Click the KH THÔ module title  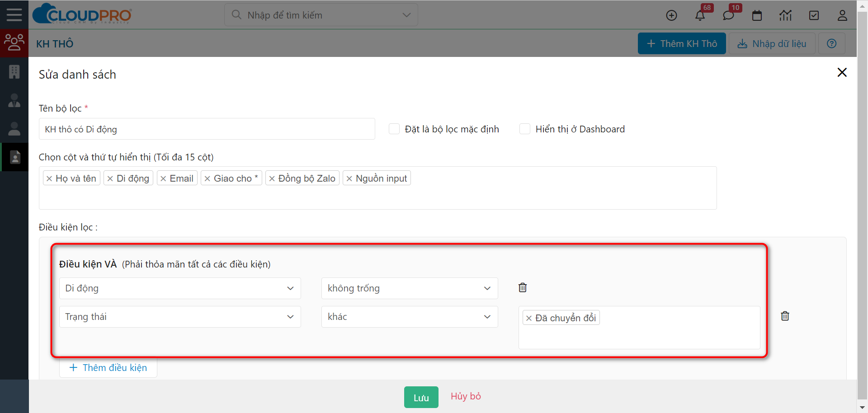(x=55, y=44)
